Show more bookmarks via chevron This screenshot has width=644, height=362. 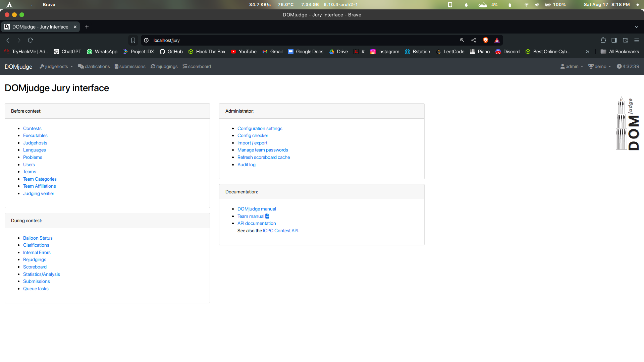point(587,52)
